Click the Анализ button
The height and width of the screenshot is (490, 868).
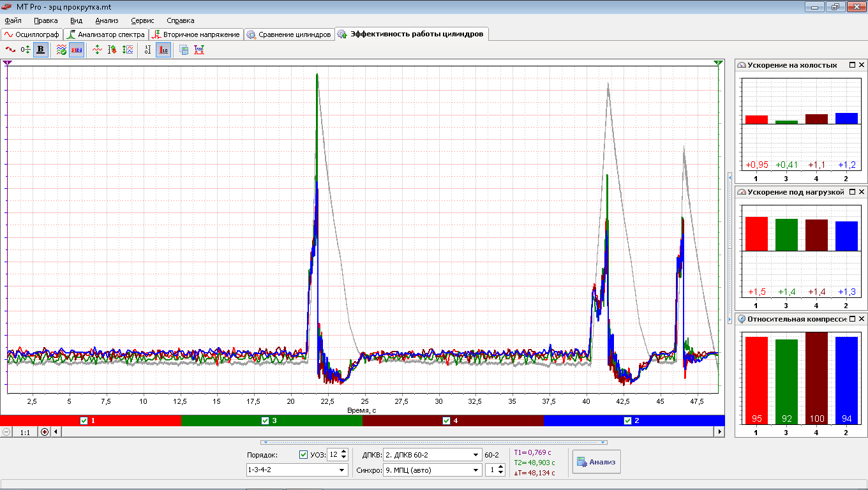596,462
